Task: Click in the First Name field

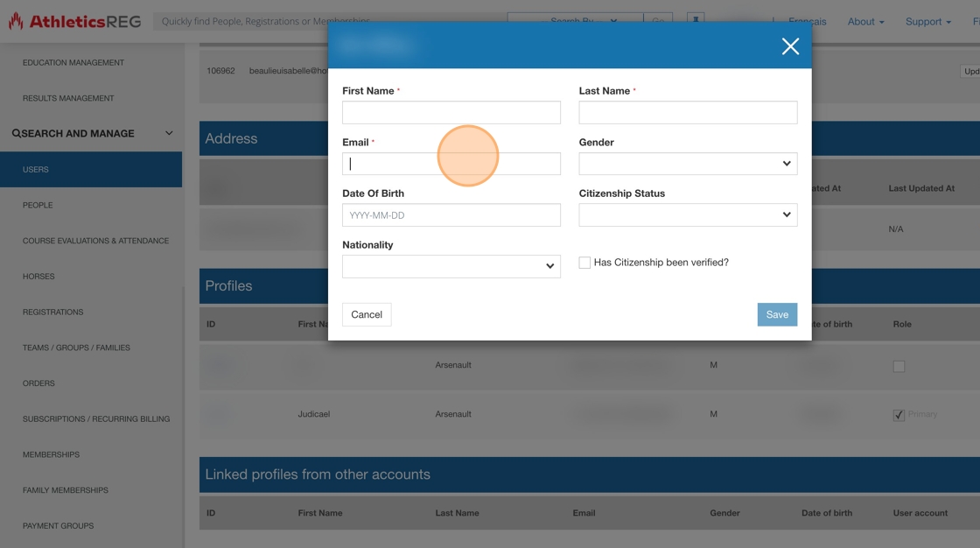Action: 451,112
